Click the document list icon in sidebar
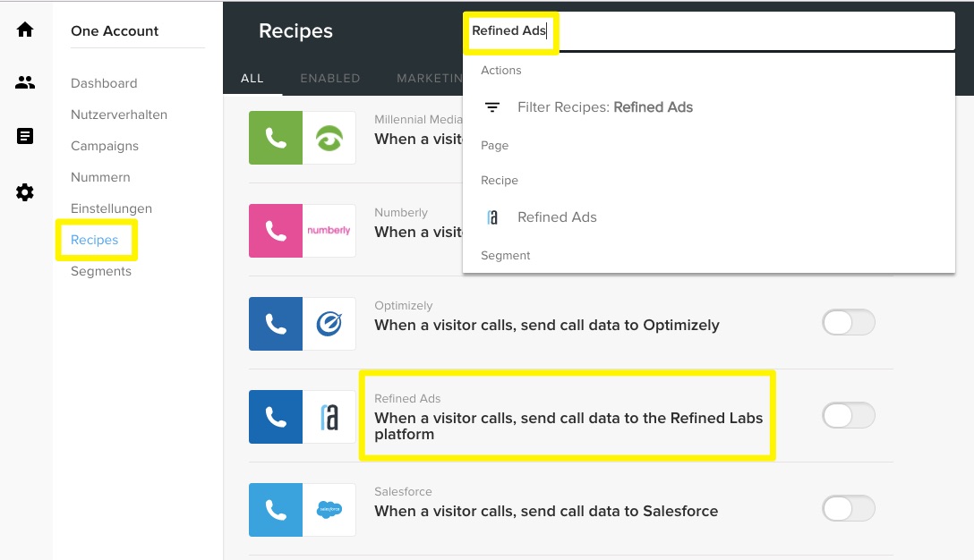 [x=25, y=136]
